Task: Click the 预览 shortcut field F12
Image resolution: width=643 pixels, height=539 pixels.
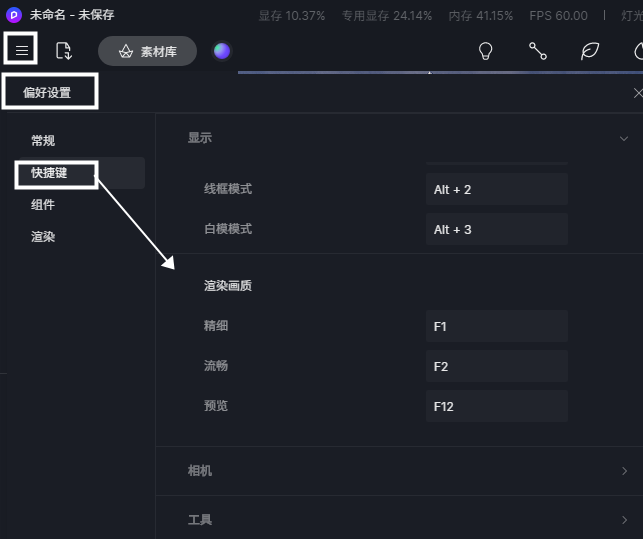Action: 496,406
